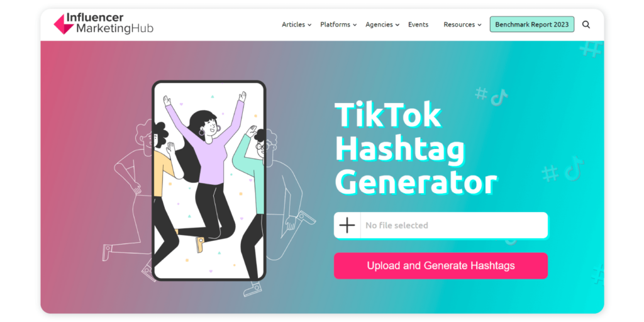Click the hashtag symbol in the top-right corner

coord(590,49)
